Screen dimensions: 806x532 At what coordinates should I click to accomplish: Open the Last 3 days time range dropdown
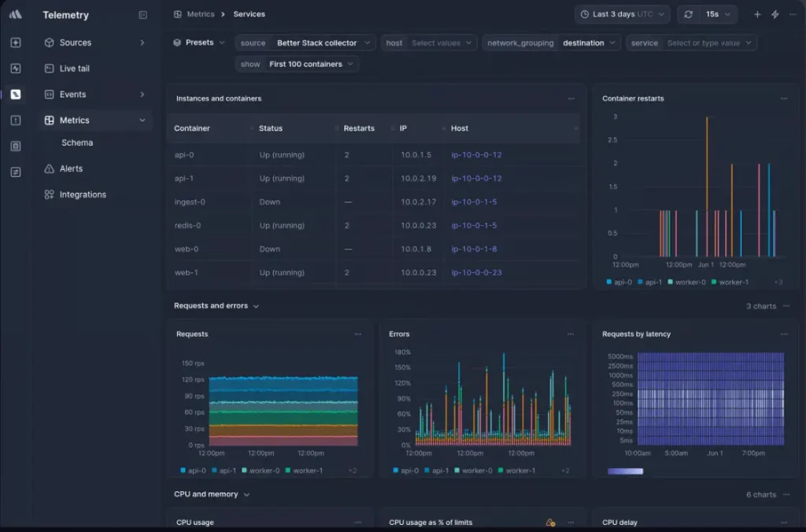pos(623,14)
